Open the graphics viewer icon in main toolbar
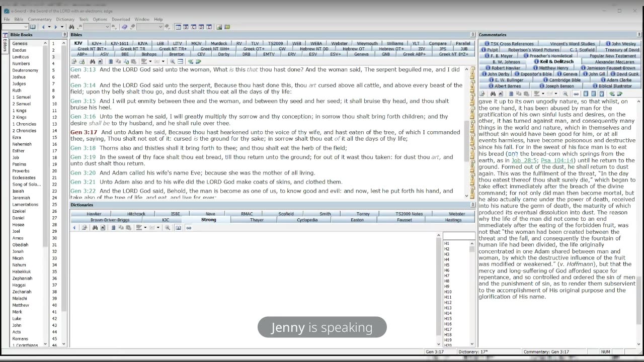 click(219, 27)
